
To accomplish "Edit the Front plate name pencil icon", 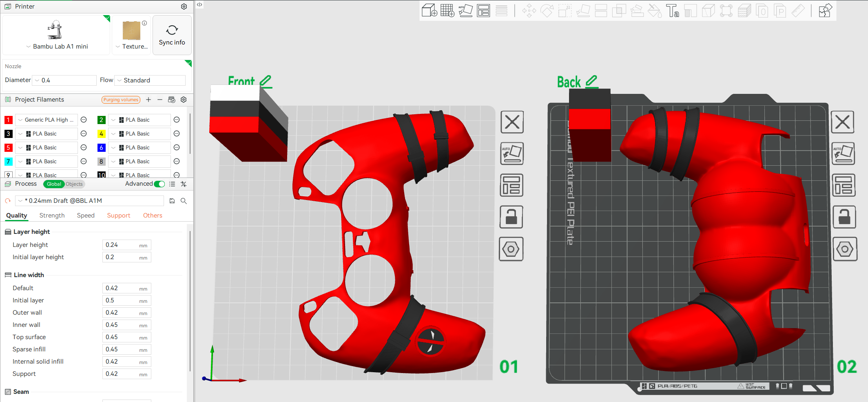I will coord(266,81).
